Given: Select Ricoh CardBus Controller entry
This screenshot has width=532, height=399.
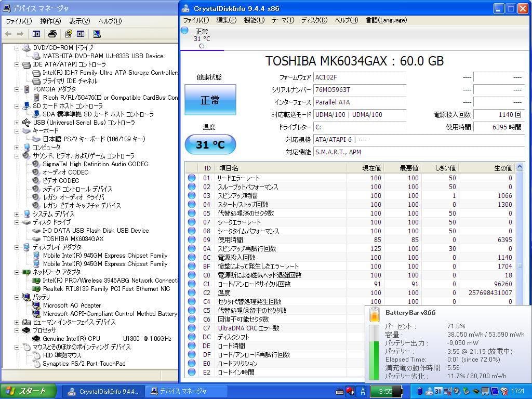Looking at the screenshot, I should tap(110, 98).
